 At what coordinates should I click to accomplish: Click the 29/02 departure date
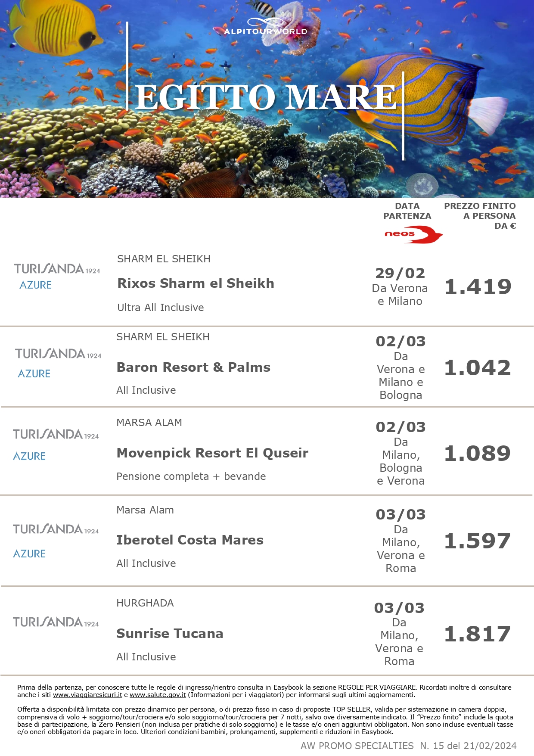[x=400, y=273]
